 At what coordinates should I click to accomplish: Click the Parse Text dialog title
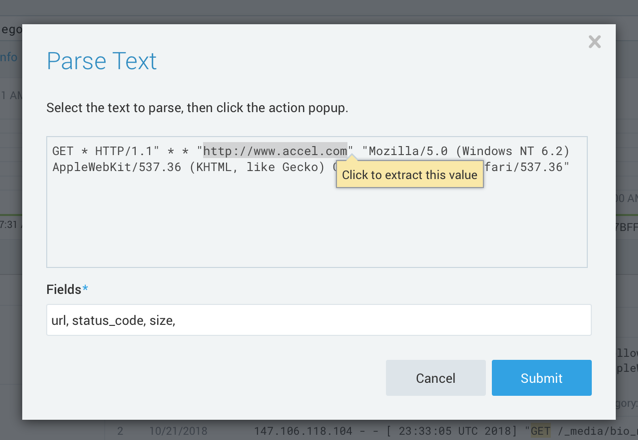(101, 61)
